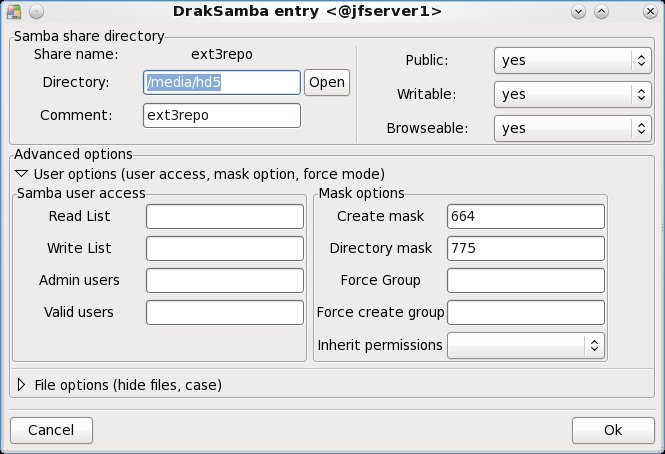Image resolution: width=665 pixels, height=454 pixels.
Task: Click the 'Inherit permissions' label
Action: coord(380,345)
